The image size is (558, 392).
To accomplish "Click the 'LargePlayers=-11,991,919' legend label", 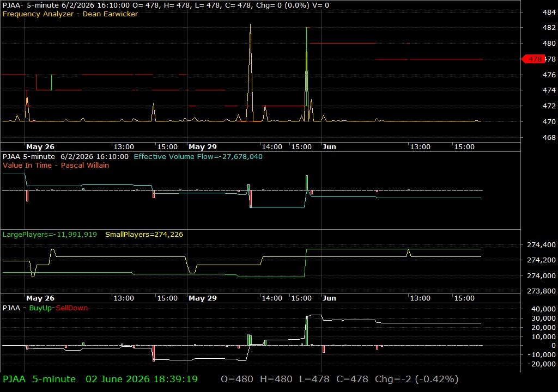I will [50, 235].
